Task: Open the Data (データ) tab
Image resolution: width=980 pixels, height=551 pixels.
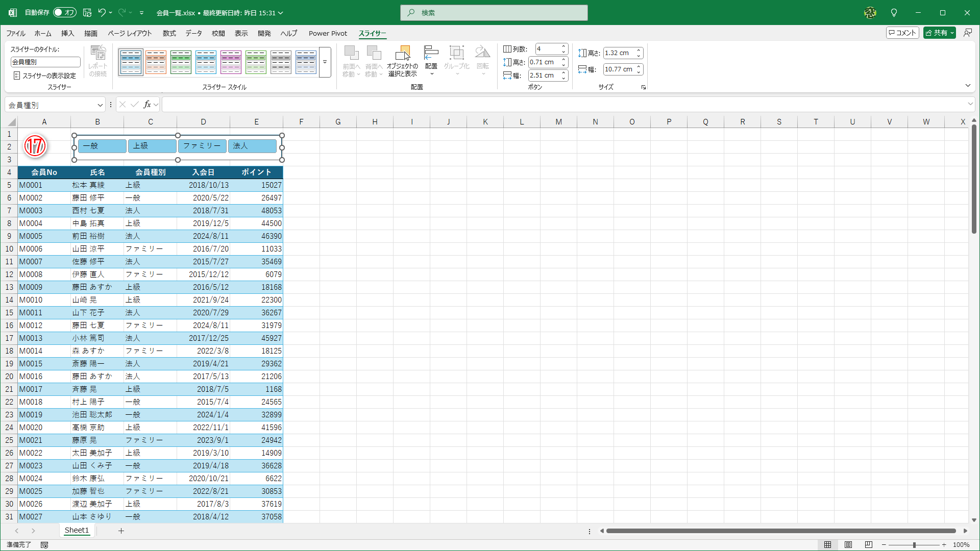Action: [x=193, y=33]
